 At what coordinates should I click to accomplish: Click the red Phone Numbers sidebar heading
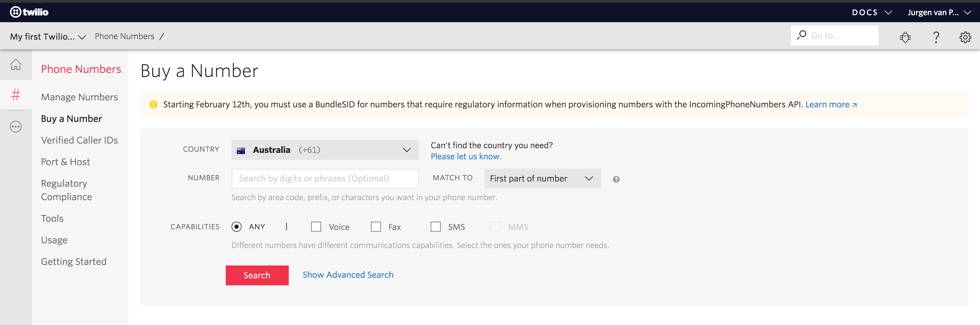coord(81,69)
